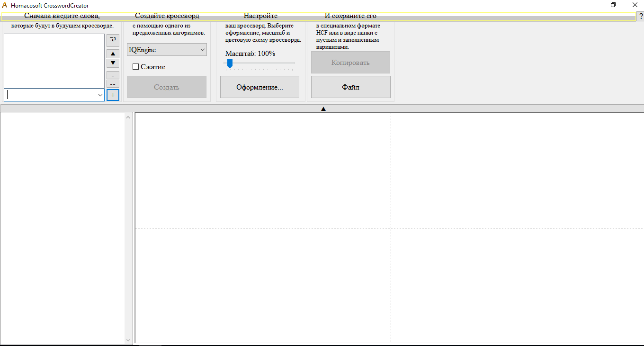Click the 'Настройте' heading
Screen dimensions: 644x346
pyautogui.click(x=260, y=16)
